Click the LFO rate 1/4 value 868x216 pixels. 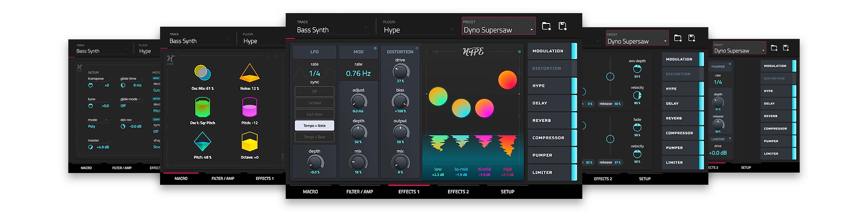click(x=315, y=73)
